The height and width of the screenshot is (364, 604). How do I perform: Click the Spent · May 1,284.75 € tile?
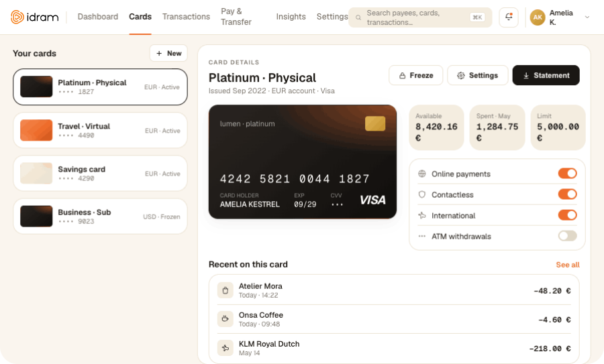497,127
